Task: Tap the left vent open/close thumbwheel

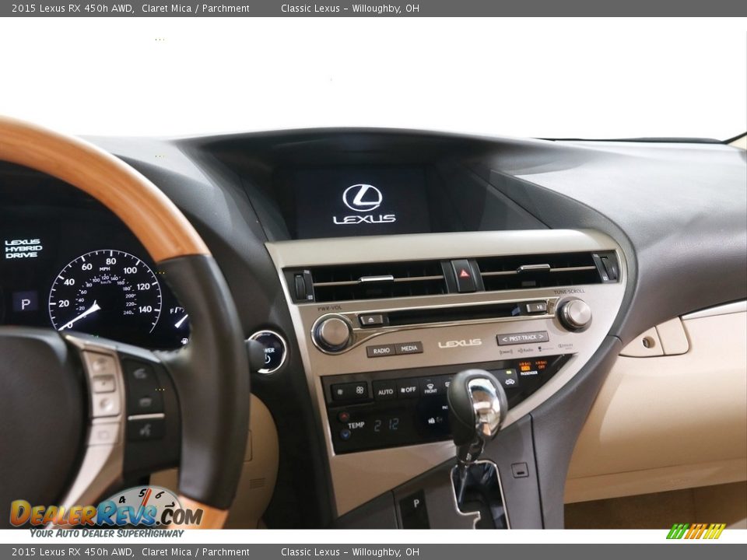Action: (301, 285)
